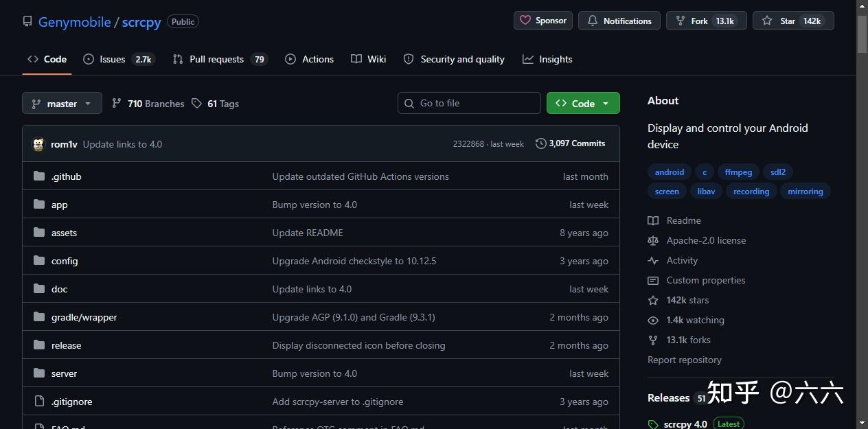Click the folder icon next to doc
The width and height of the screenshot is (868, 429).
point(39,289)
